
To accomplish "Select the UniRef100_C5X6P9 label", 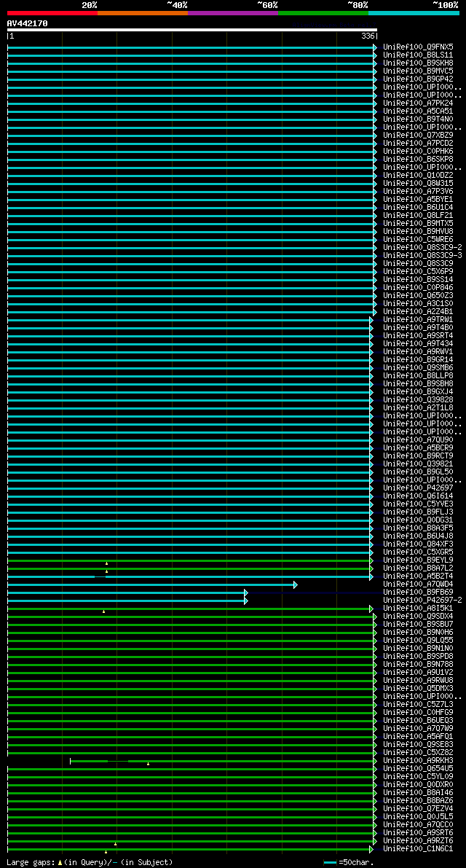I will (418, 271).
